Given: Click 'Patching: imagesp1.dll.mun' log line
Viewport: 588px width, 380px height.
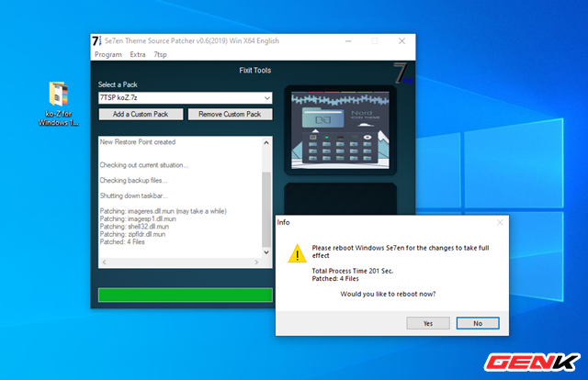Looking at the screenshot, I should (138, 218).
